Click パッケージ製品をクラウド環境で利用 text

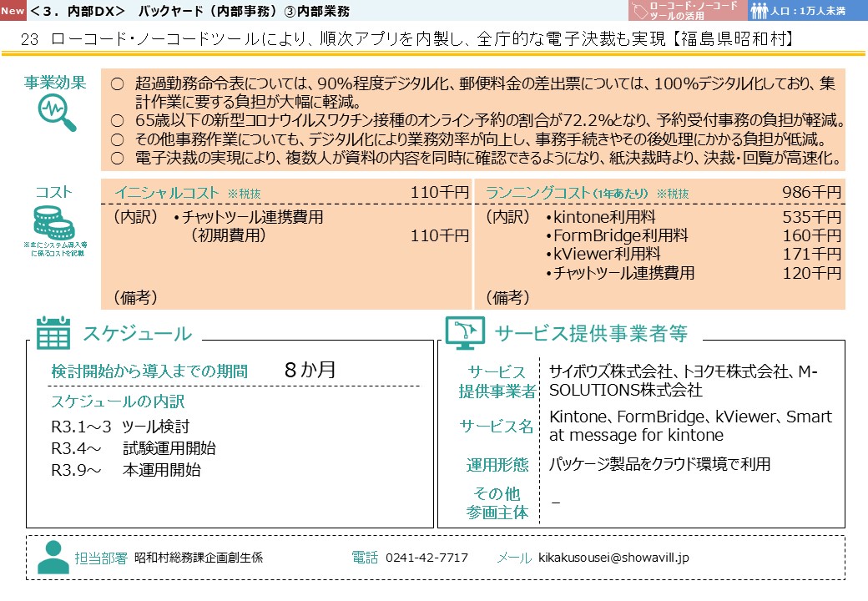coord(659,464)
